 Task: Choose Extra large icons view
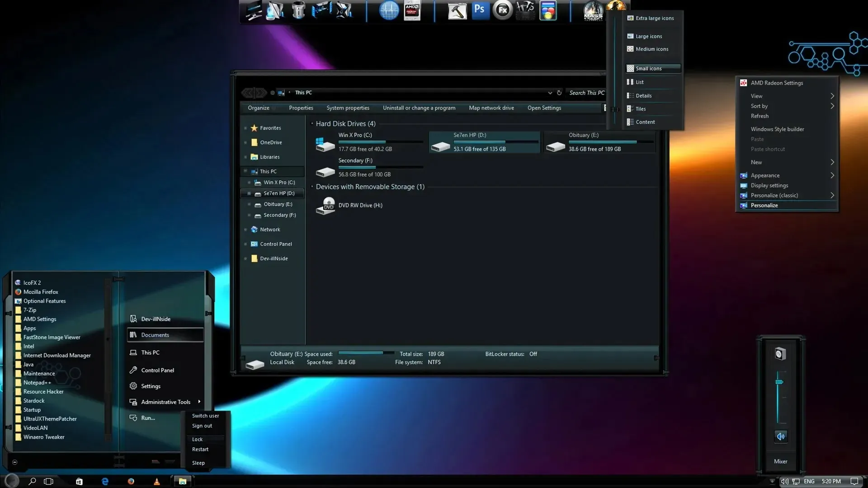pyautogui.click(x=654, y=18)
